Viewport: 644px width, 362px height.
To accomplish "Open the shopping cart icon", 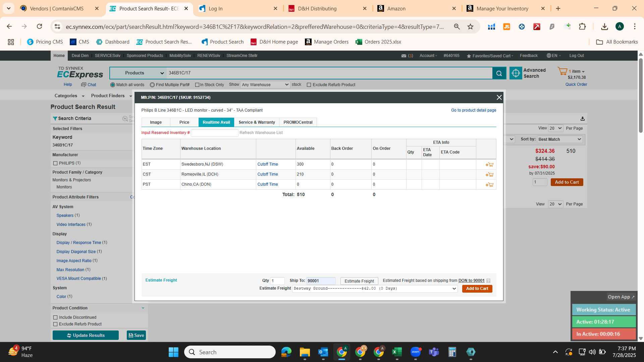I will (562, 71).
